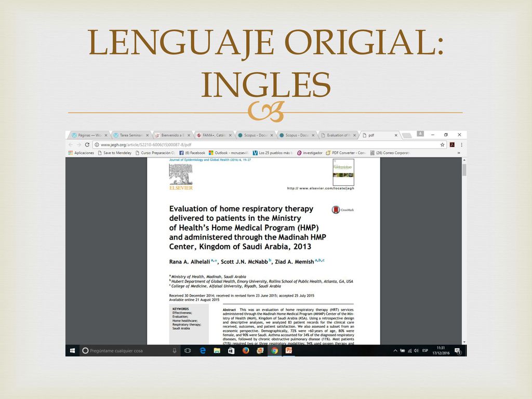Launch Firefox from the taskbar
532x399 pixels.
pyautogui.click(x=246, y=351)
